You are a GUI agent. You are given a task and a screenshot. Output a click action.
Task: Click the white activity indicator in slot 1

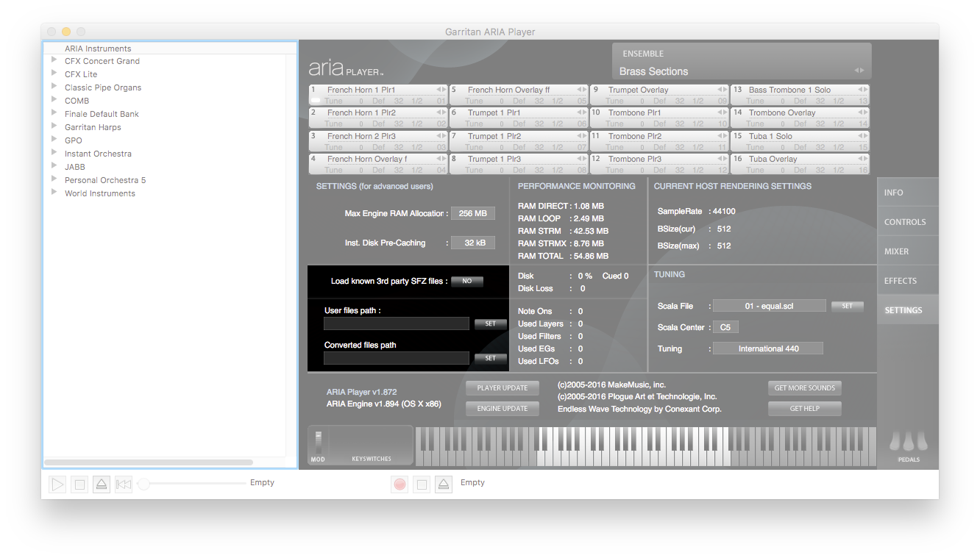coord(315,101)
